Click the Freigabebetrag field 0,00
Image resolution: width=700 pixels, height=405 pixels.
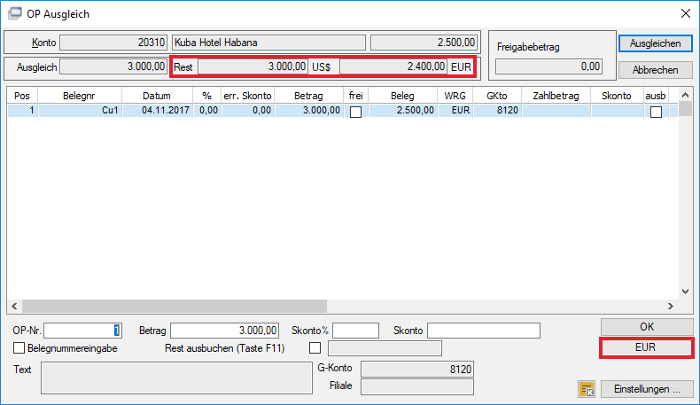point(549,67)
